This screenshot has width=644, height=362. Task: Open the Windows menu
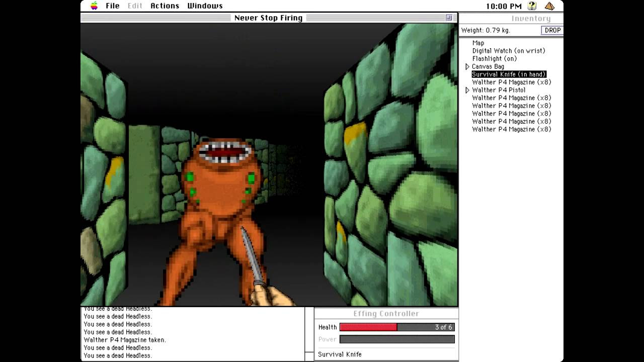(x=205, y=6)
